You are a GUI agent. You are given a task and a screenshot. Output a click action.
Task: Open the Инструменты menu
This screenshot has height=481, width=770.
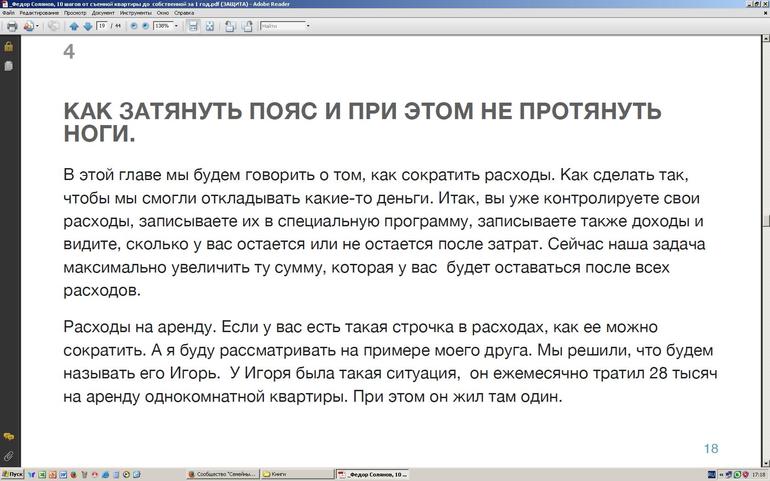click(x=134, y=12)
